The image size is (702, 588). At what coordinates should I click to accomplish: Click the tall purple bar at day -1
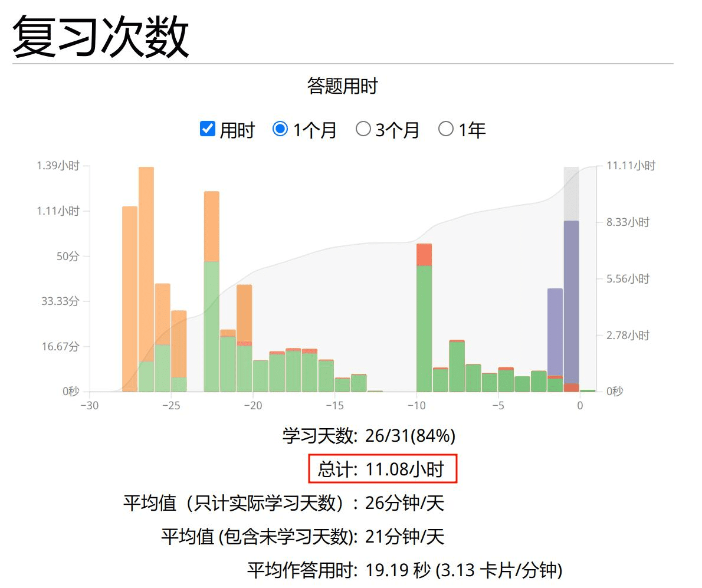click(571, 302)
